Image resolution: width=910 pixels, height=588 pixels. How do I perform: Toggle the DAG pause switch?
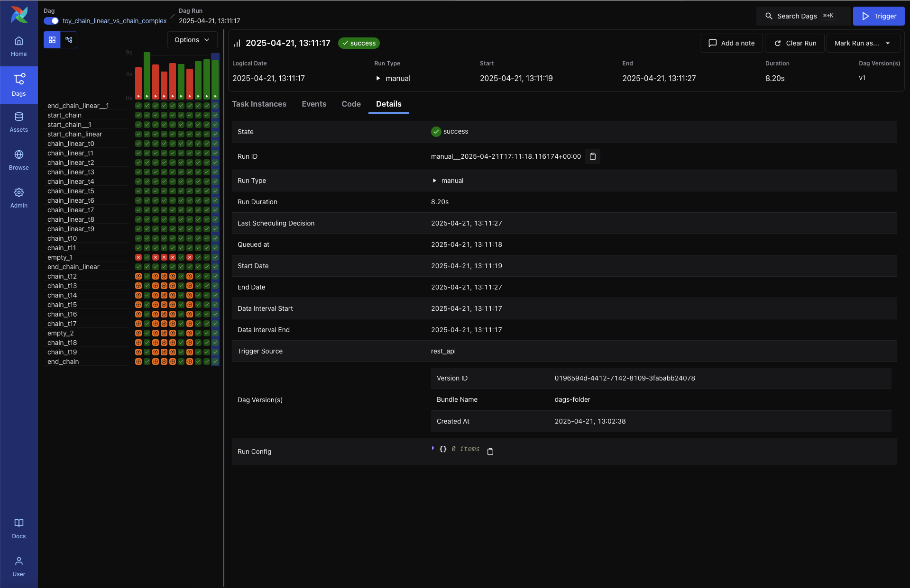(51, 21)
